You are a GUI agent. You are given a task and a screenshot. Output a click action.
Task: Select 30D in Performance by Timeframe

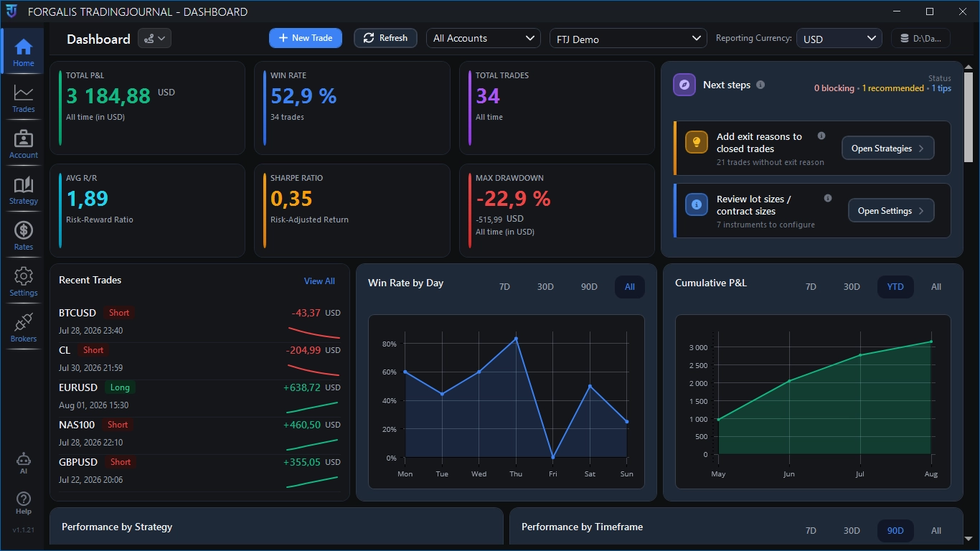[852, 531]
